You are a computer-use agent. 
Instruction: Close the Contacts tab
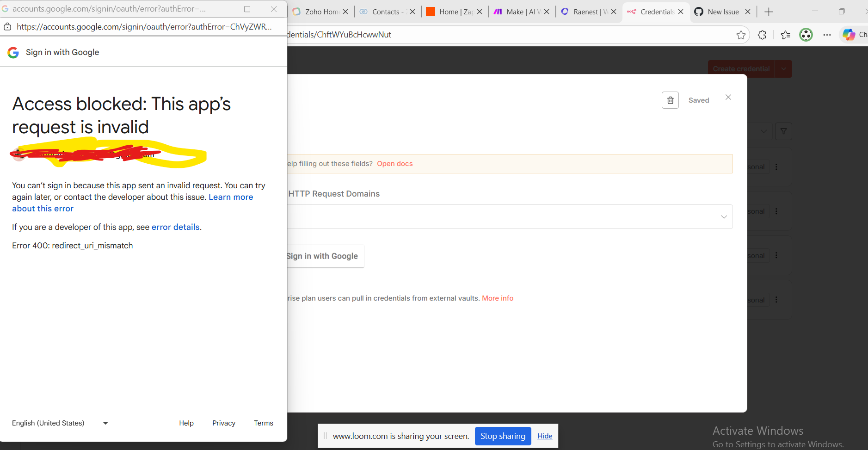412,12
